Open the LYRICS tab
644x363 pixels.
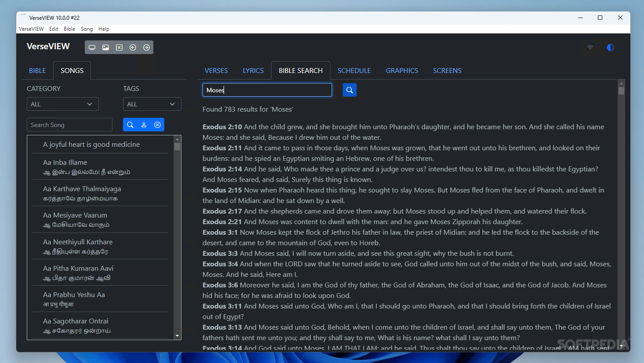click(253, 71)
